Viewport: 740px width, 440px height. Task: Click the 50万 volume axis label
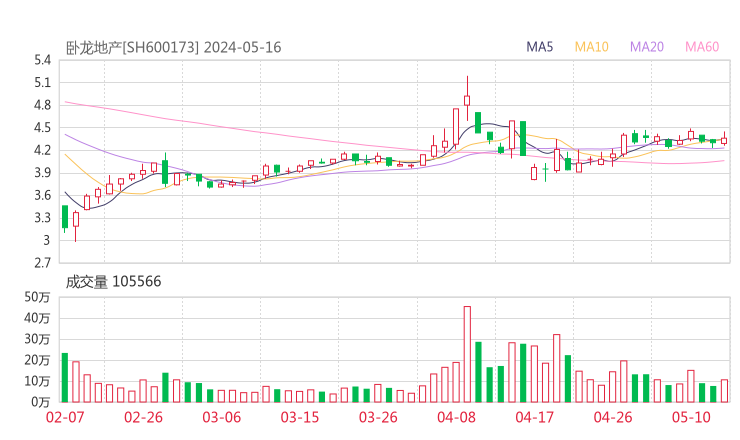[37, 297]
